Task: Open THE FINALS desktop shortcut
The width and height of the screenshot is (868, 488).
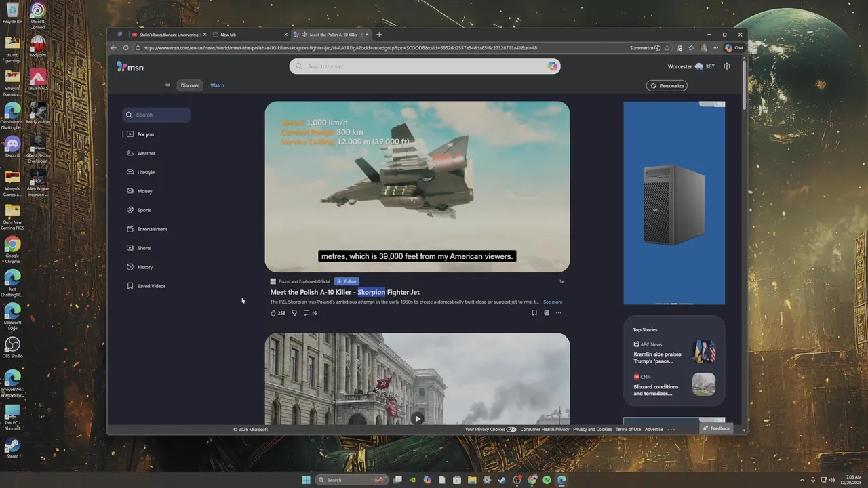Action: (x=38, y=79)
